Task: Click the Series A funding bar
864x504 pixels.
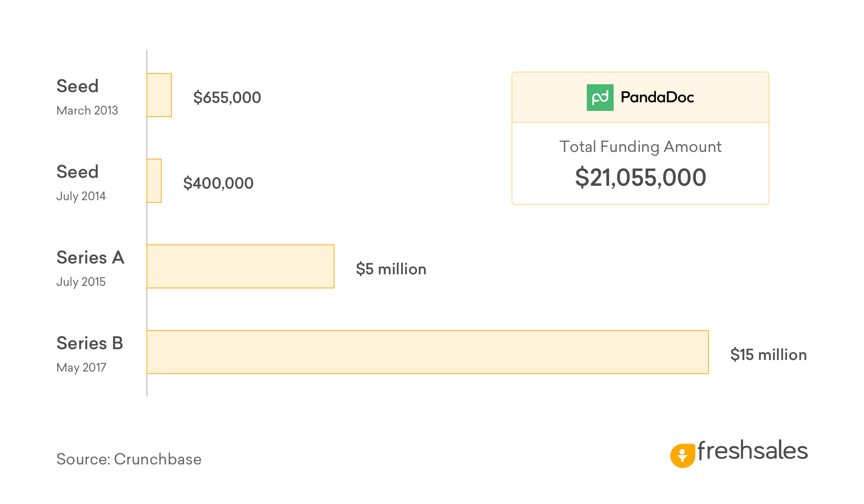Action: click(240, 266)
